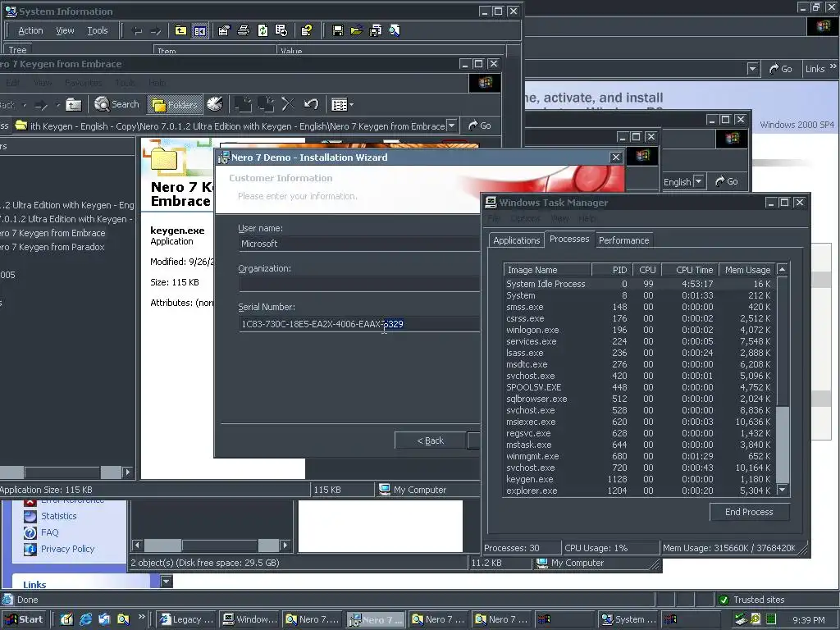Click the Forward arrow in System Information toolbar

155,31
